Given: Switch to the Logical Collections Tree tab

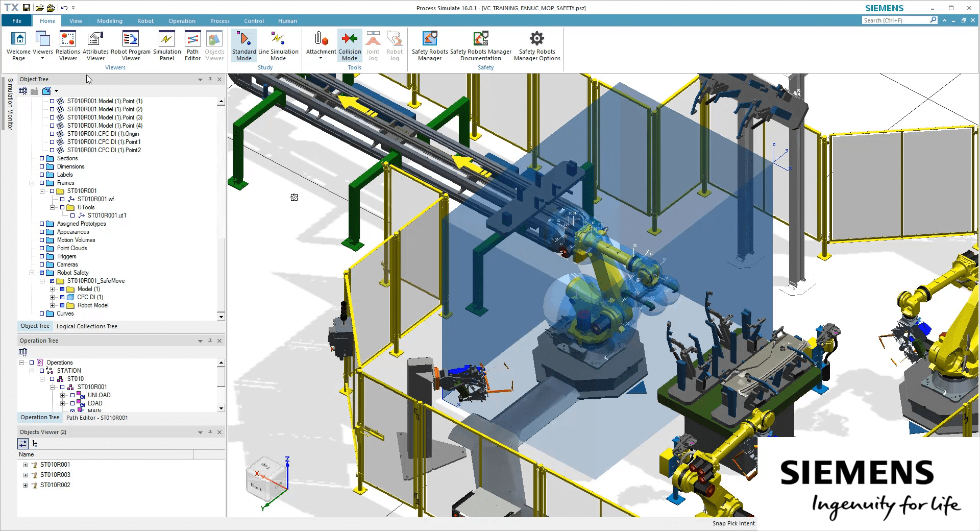Looking at the screenshot, I should pos(87,326).
